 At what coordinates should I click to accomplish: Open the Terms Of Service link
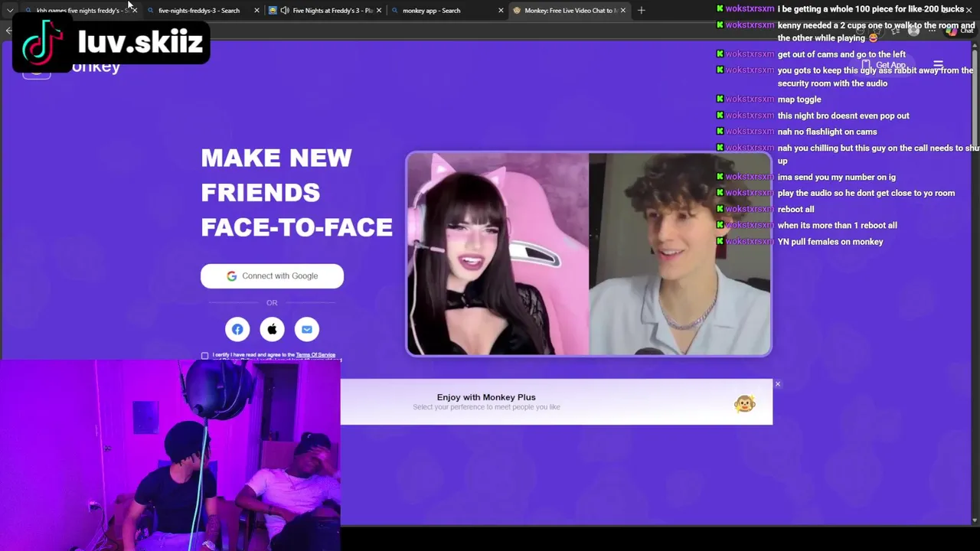point(315,355)
